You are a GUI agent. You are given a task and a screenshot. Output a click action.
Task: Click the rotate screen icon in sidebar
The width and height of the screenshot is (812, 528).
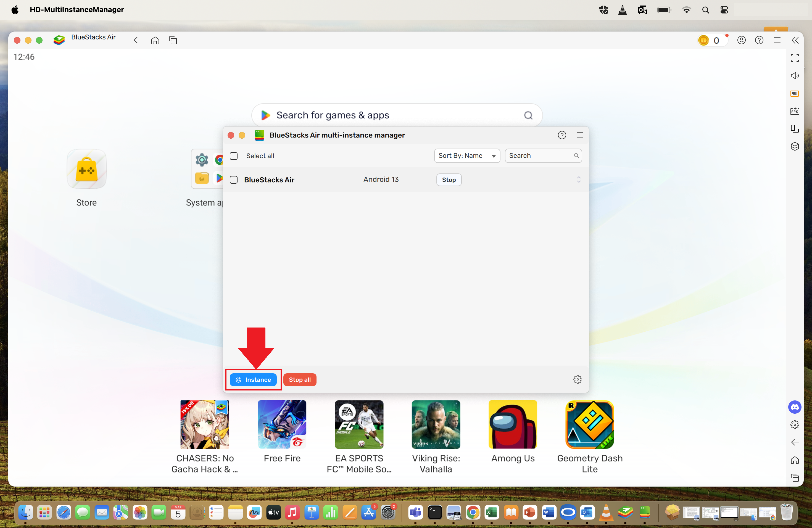795,129
